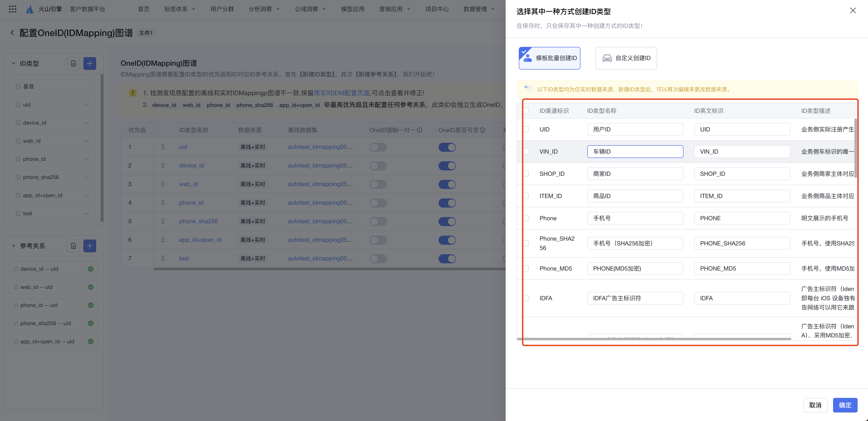Viewport: 868px width, 421px height.
Task: Add a new ID类型 with plus button
Action: pos(90,63)
